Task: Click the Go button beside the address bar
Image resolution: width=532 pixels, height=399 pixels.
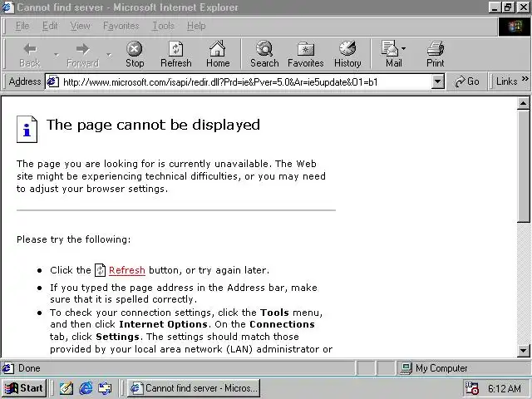Action: tap(467, 81)
